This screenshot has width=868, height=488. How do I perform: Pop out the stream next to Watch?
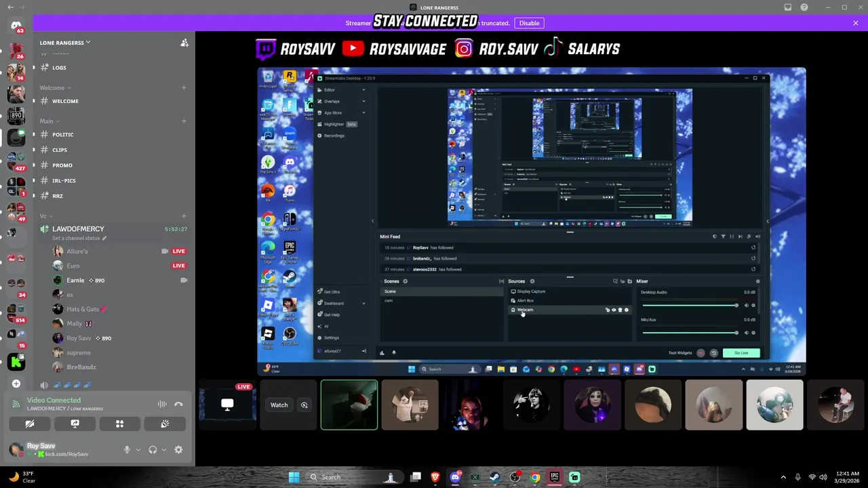click(x=304, y=405)
